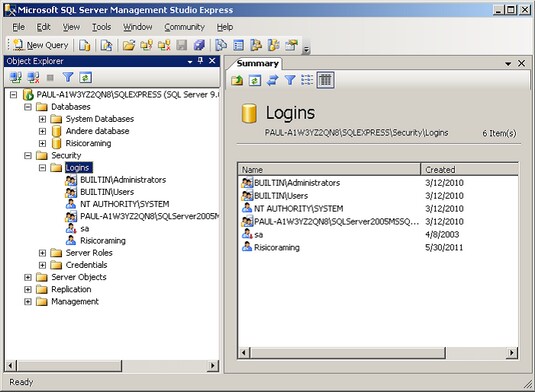Click the Refresh icon in Summary toolbar
The width and height of the screenshot is (535, 392).
(255, 81)
